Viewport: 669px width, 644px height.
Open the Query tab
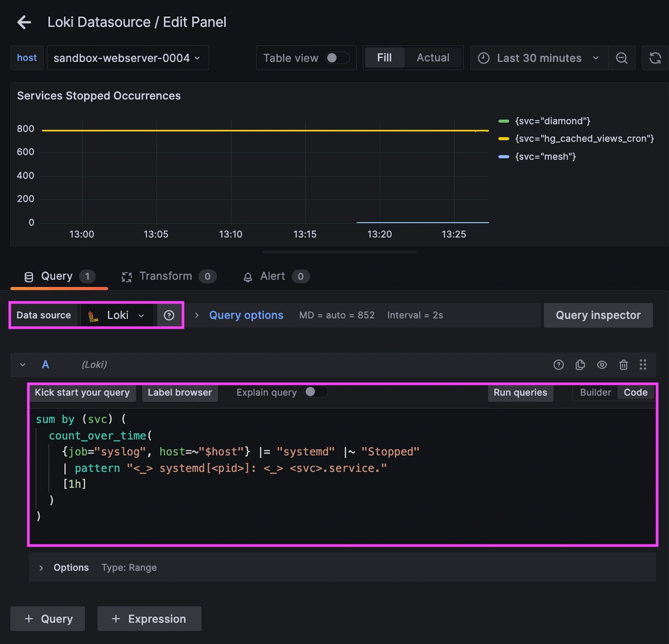[x=59, y=276]
